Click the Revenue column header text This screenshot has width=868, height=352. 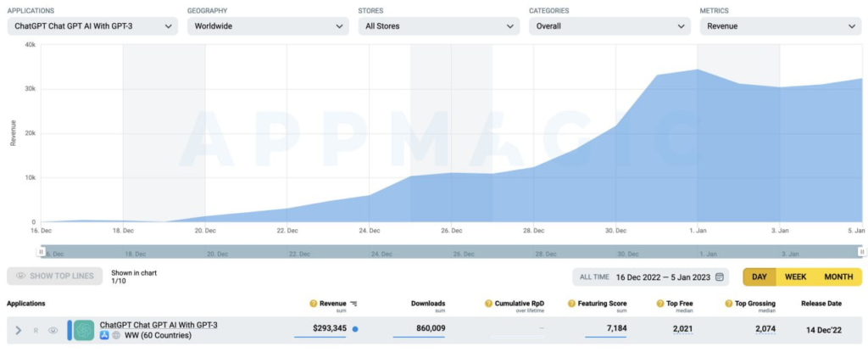tap(332, 303)
